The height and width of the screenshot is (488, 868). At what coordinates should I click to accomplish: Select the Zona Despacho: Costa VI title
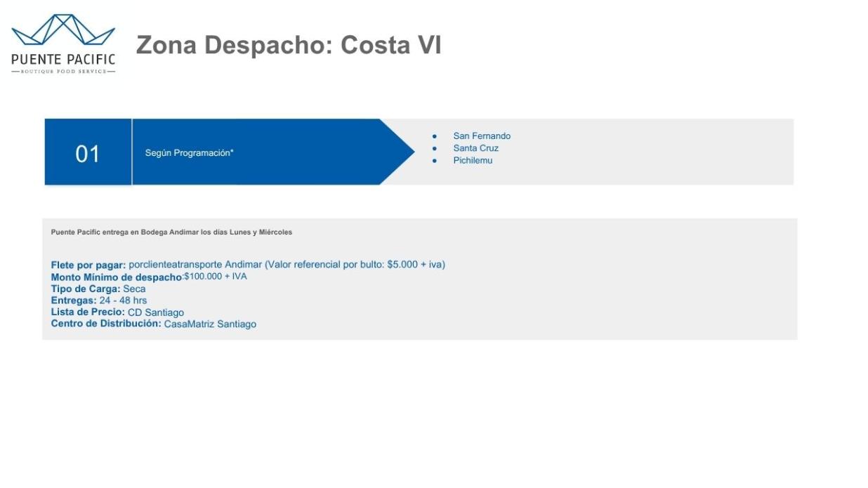click(x=289, y=45)
